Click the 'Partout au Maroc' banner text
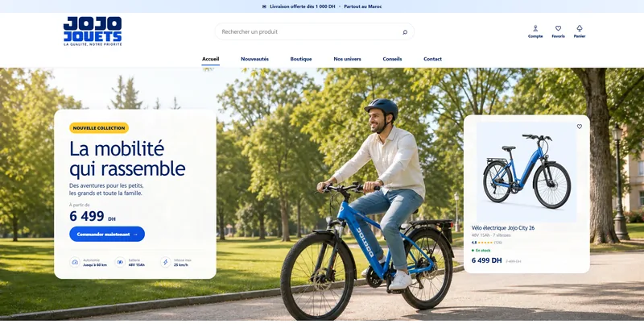 363,6
